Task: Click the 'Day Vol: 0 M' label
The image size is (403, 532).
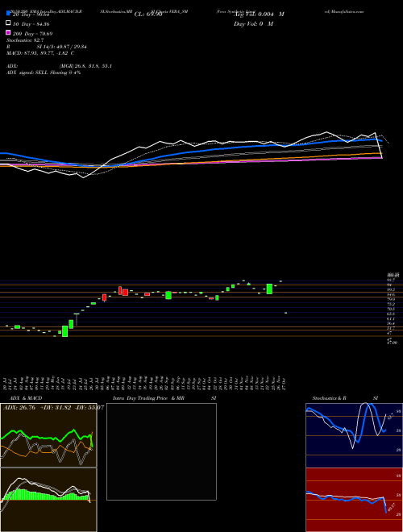Action: [253, 23]
